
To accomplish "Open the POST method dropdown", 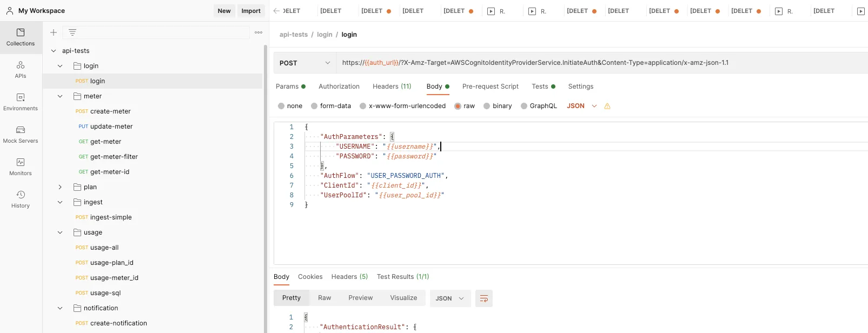I will (x=305, y=63).
